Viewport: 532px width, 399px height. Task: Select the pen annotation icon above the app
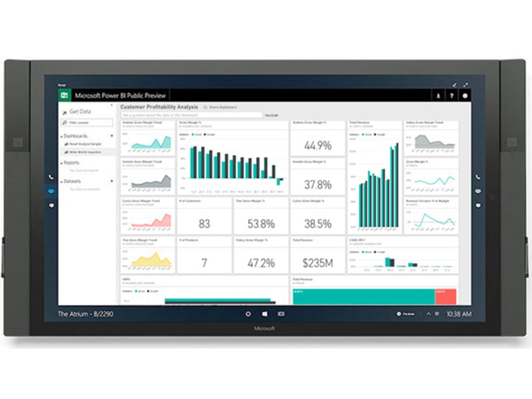[454, 85]
